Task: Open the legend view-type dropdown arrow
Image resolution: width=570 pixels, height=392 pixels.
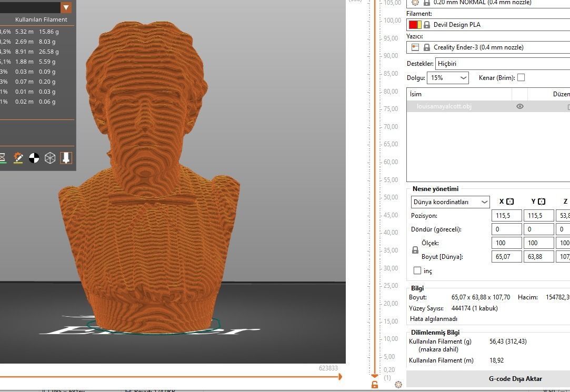Action: [66, 7]
